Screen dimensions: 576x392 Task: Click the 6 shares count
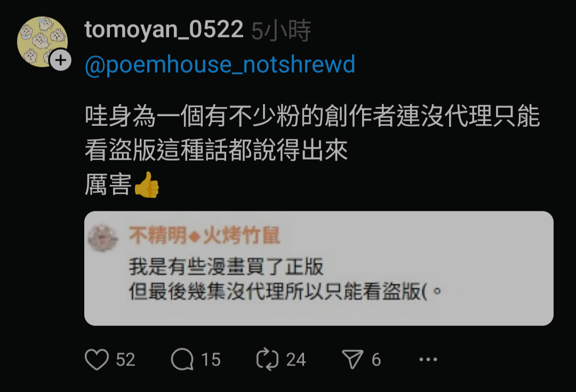[376, 359]
